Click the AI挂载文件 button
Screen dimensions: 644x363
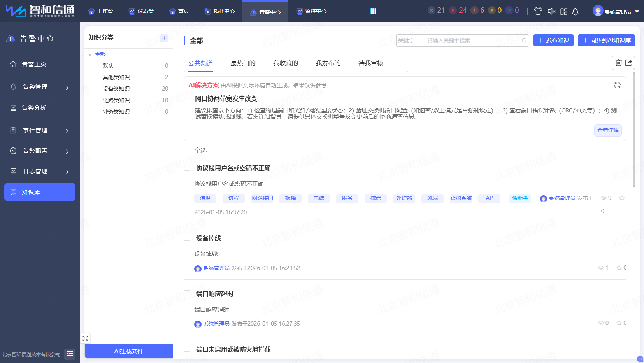click(x=129, y=351)
